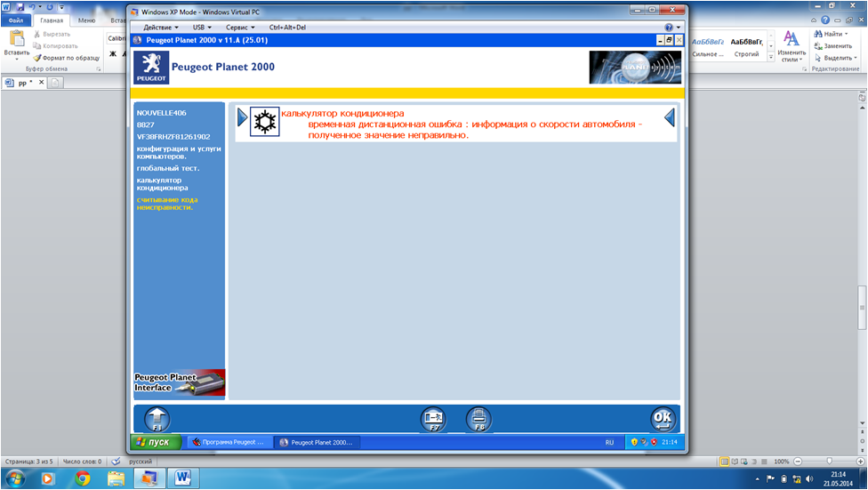
Task: Click the zoom out minus button in Word
Action: click(798, 462)
